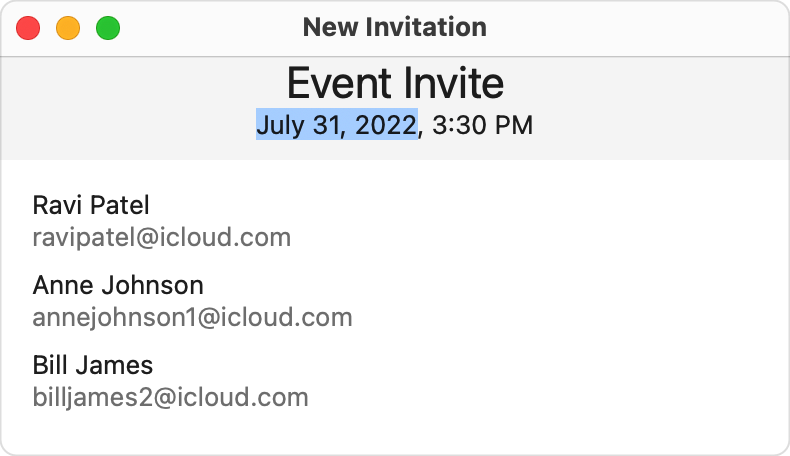Click the green zoom window button
The width and height of the screenshot is (790, 456).
click(108, 28)
